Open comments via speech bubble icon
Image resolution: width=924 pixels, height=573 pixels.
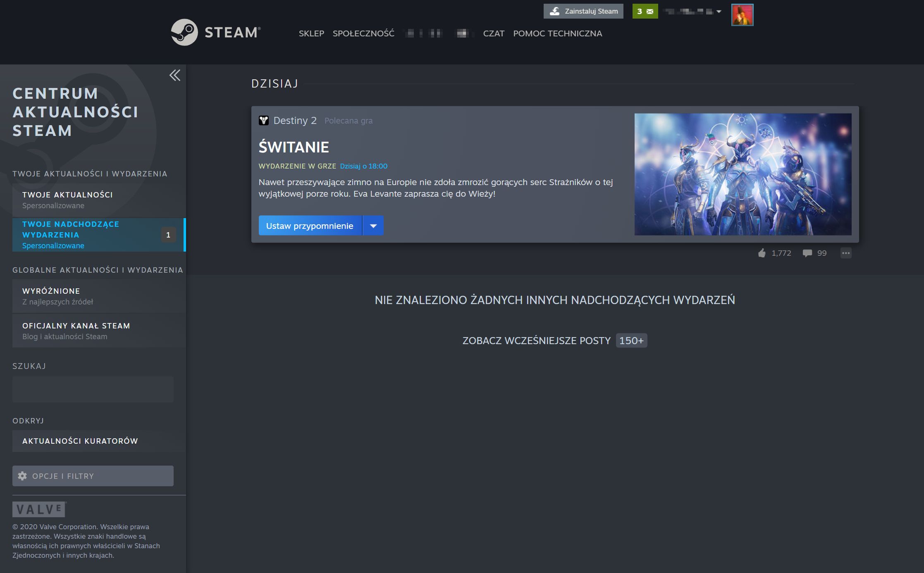(807, 253)
